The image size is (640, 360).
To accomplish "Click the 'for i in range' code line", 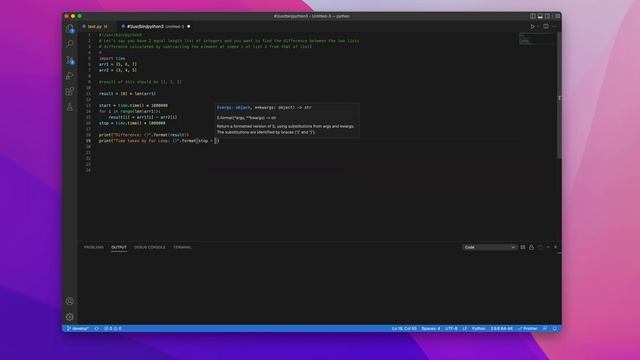I will 130,111.
